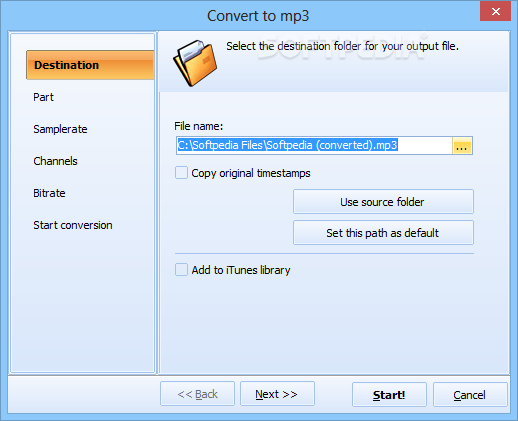Screen dimensions: 518x421
Task: Click the disabled Back button
Action: (x=197, y=394)
